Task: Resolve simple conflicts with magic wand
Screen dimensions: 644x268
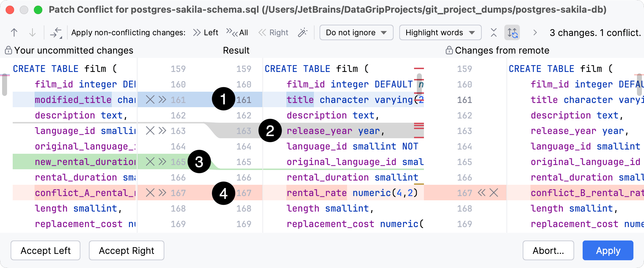Action: pos(303,33)
